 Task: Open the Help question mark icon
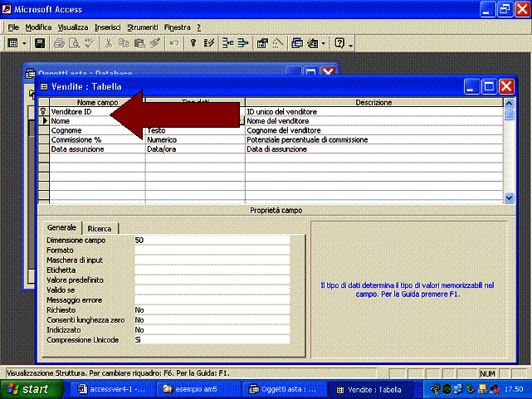click(339, 43)
